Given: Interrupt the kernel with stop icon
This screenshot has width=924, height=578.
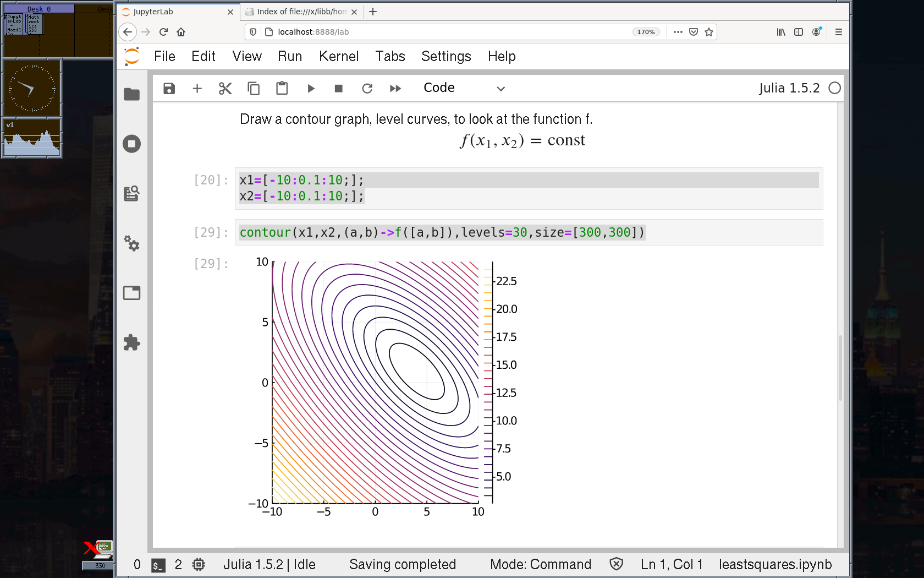Looking at the screenshot, I should 339,89.
